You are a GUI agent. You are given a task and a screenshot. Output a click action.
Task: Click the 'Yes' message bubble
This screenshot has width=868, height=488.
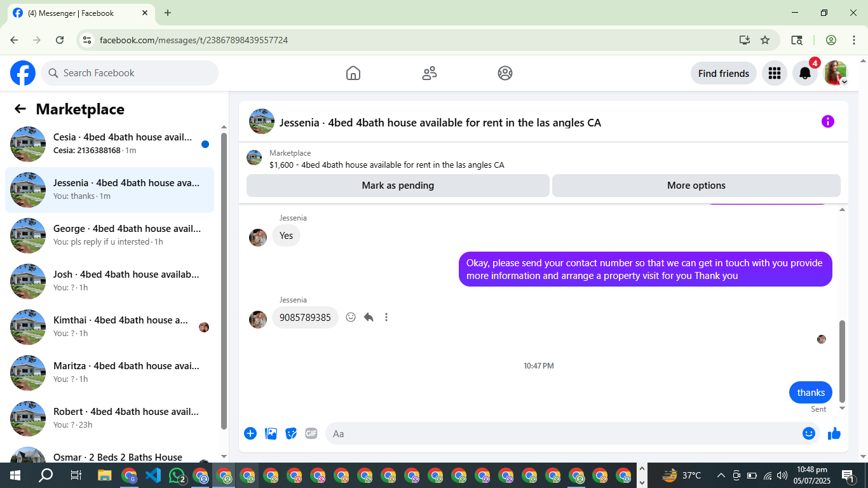tap(286, 236)
